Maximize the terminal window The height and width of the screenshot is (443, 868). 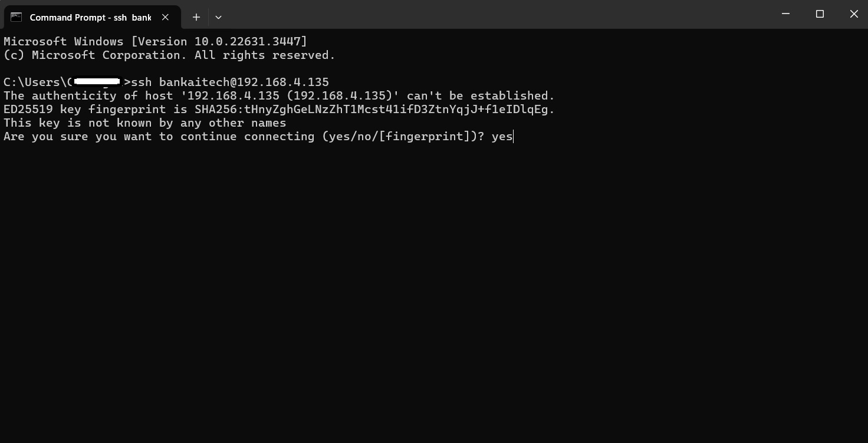pos(820,14)
